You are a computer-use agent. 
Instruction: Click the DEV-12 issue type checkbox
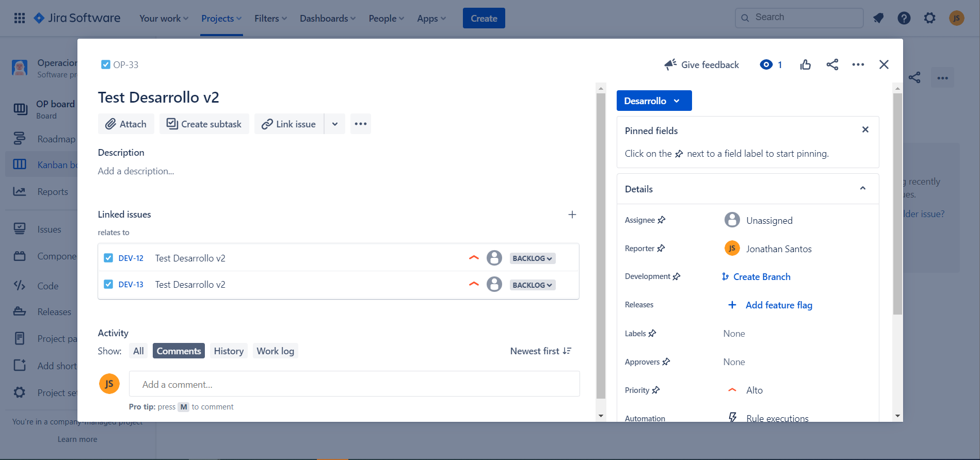[x=108, y=258]
